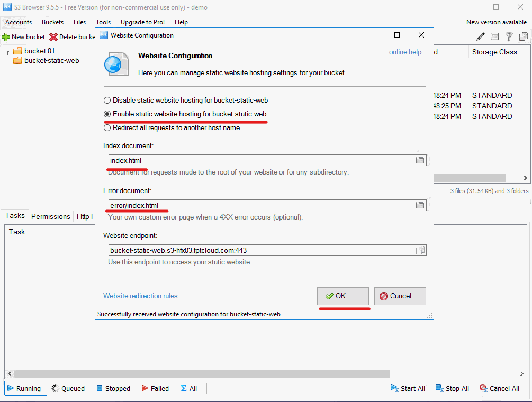Click the S3 Browser title bar app icon

point(7,7)
